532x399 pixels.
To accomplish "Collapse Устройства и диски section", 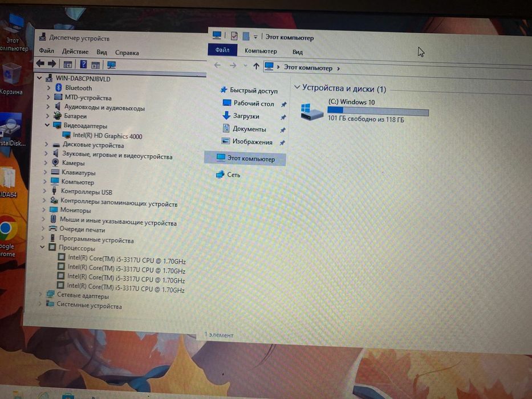I will (297, 87).
